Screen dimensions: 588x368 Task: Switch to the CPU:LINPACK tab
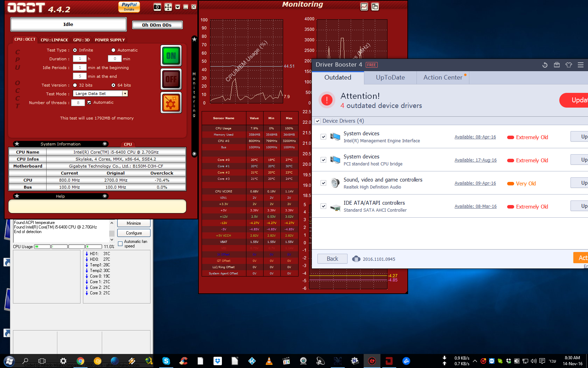click(x=54, y=40)
